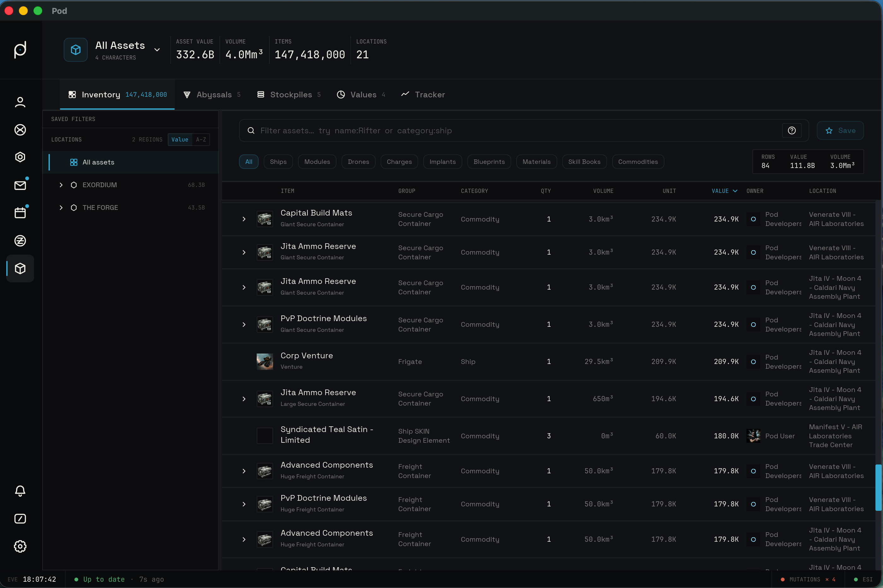This screenshot has width=883, height=588.
Task: Click the Syndicated Teal Satin item icon
Action: coord(265,436)
